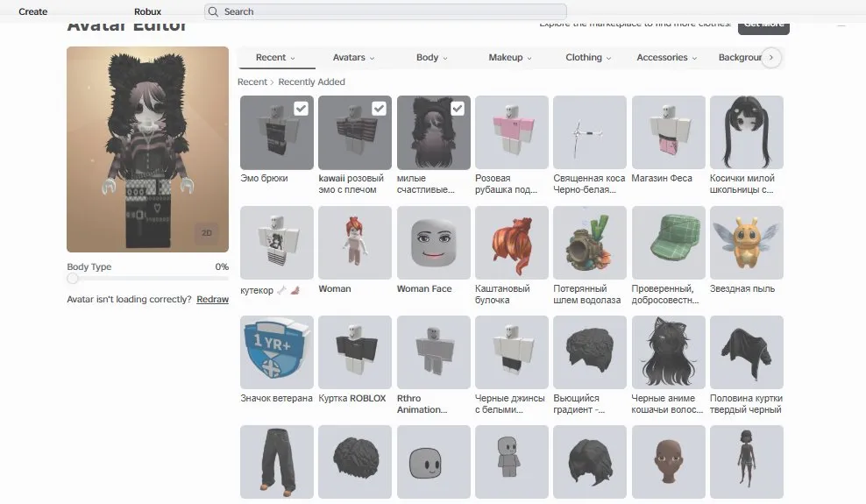Select the brown bald head item

click(668, 462)
